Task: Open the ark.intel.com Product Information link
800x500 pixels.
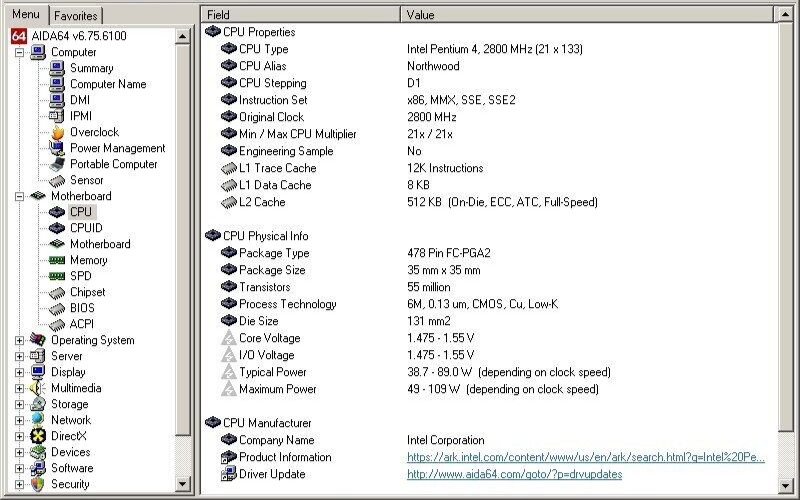Action: click(586, 457)
